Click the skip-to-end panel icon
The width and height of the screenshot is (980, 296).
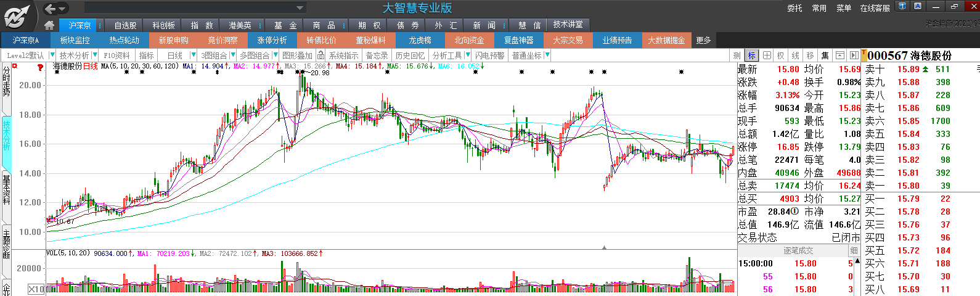tap(854, 55)
